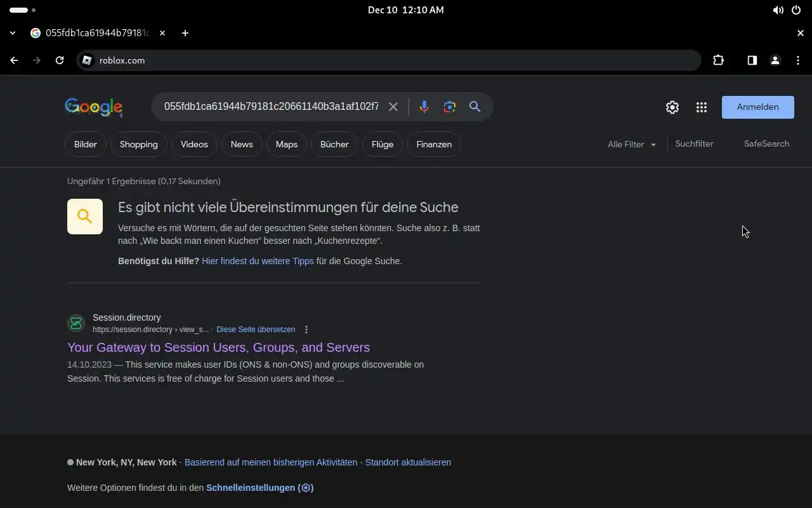Click the search query text field
This screenshot has width=812, height=508.
click(x=271, y=107)
